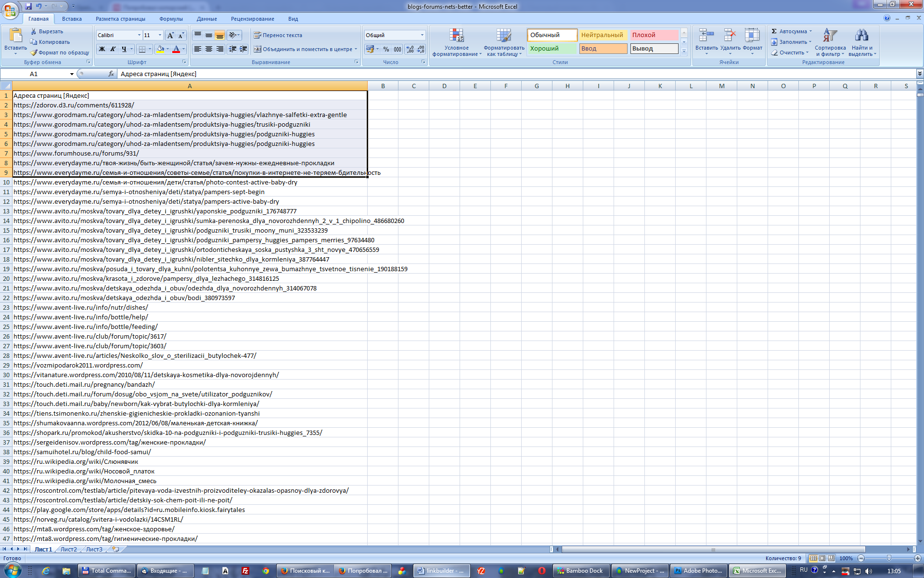Screen dimensions: 924x578
Task: Switch to Разметка страницы ribbon tab
Action: click(x=120, y=19)
